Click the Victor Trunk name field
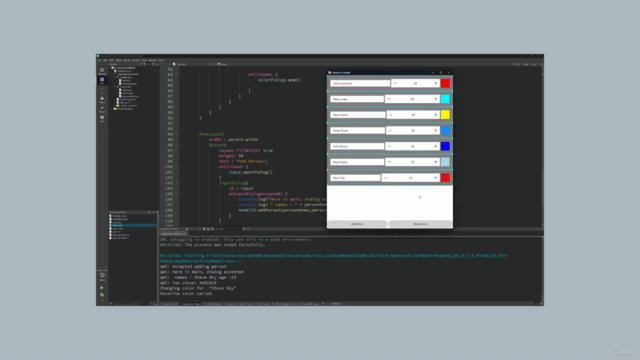This screenshot has height=360, width=640. (x=358, y=131)
